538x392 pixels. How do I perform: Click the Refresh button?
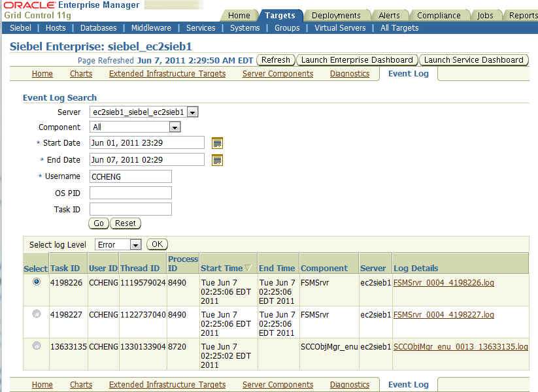coord(276,60)
